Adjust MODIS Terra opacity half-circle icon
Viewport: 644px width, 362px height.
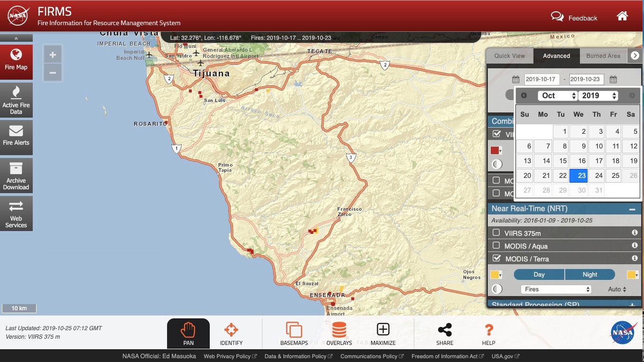coord(497,289)
